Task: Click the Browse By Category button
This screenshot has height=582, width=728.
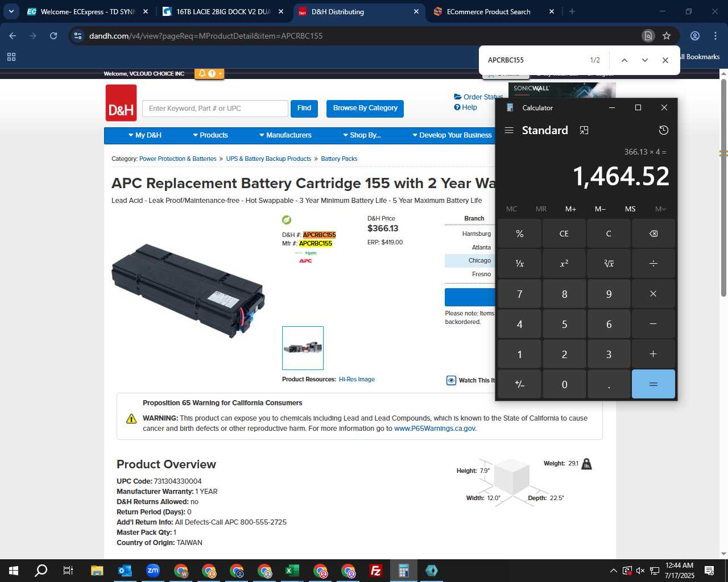Action: (365, 108)
